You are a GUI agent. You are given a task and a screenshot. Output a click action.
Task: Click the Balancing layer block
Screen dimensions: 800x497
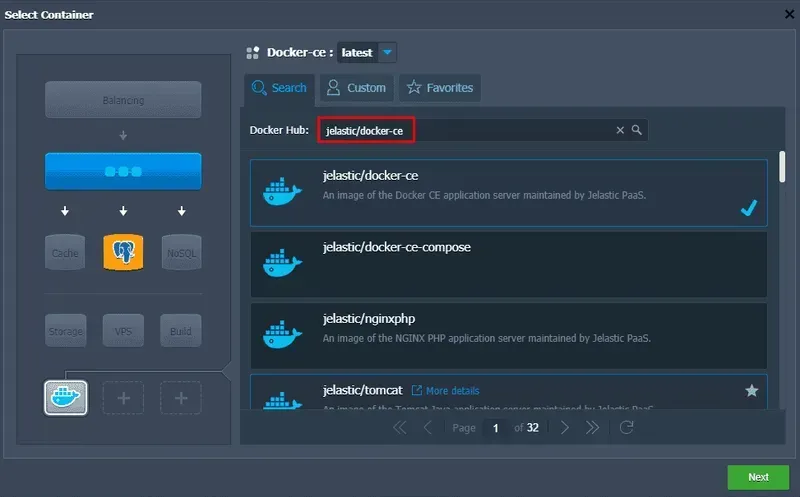pyautogui.click(x=123, y=100)
